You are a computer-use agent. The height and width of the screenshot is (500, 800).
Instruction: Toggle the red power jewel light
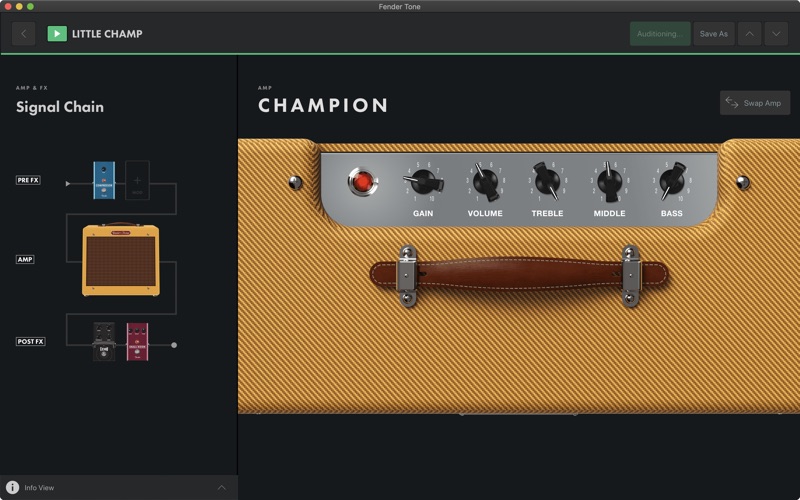point(362,182)
